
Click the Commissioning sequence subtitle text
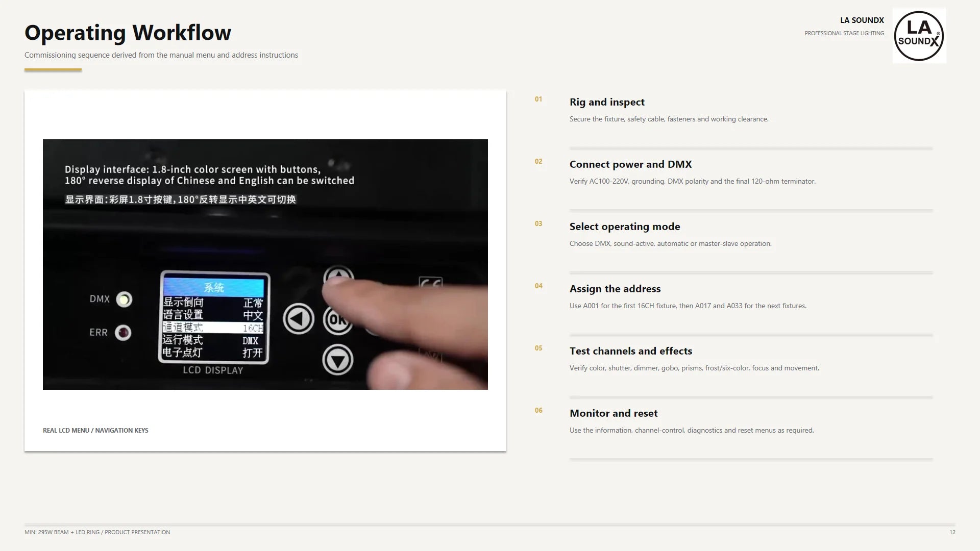[161, 55]
